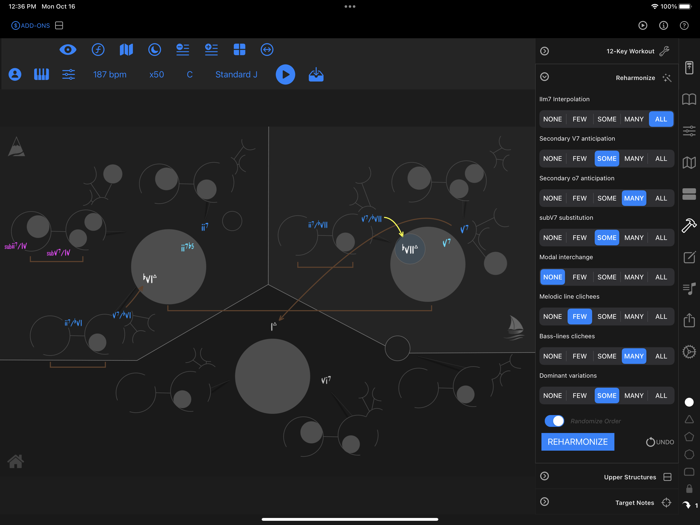This screenshot has width=700, height=525.
Task: Change the 187 bpm tempo value
Action: point(110,75)
